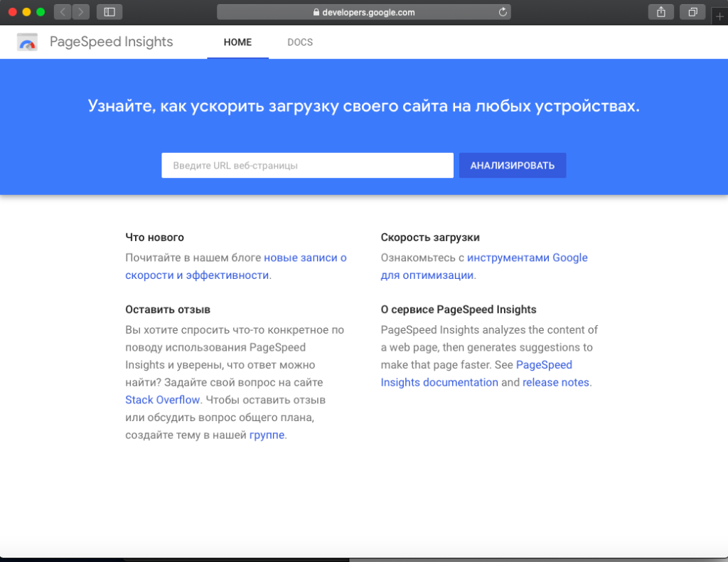
Task: Click the 'Что нового' heading
Action: [x=154, y=238]
